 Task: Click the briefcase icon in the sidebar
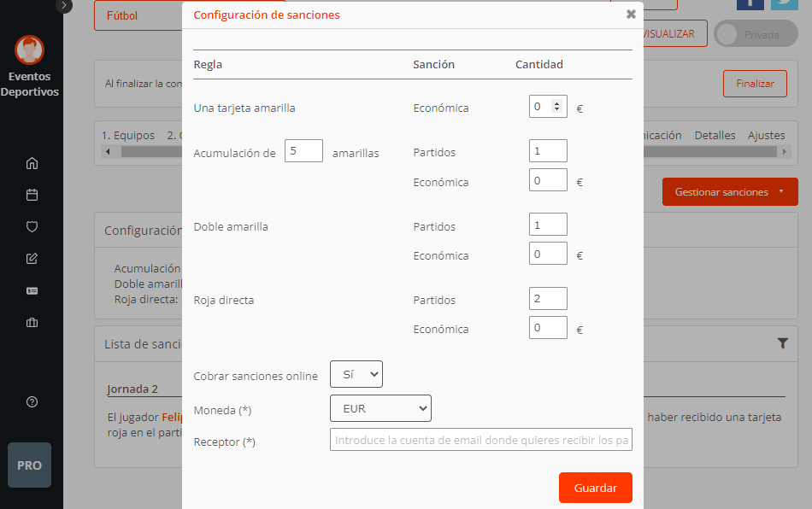point(32,322)
